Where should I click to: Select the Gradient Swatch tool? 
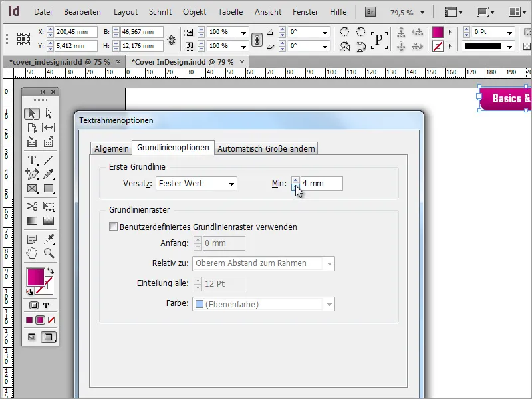32,221
